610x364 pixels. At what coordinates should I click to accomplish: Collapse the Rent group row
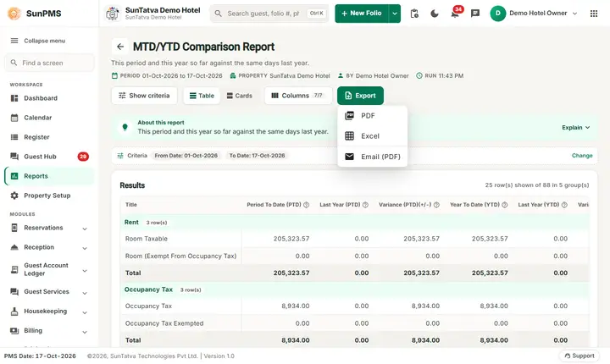click(x=354, y=223)
